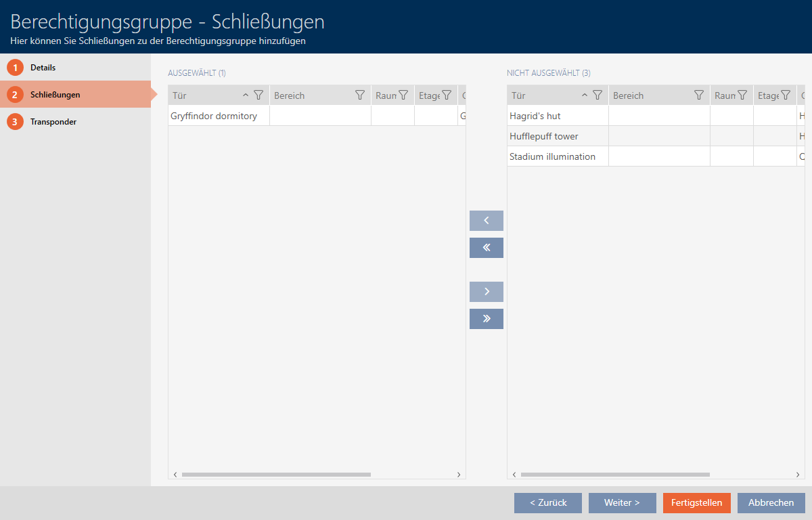
Task: Select the Schließungen step
Action: coord(55,95)
